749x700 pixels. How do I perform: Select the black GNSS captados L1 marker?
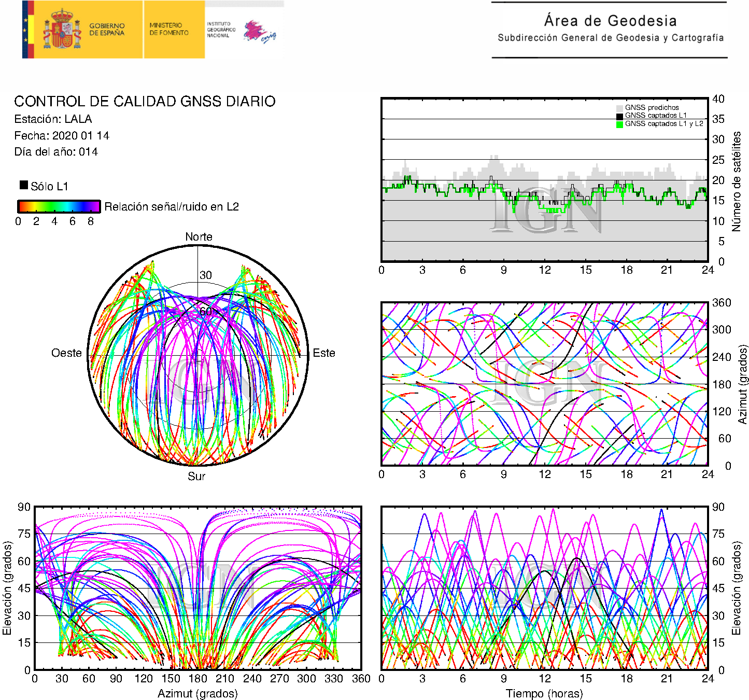619,116
